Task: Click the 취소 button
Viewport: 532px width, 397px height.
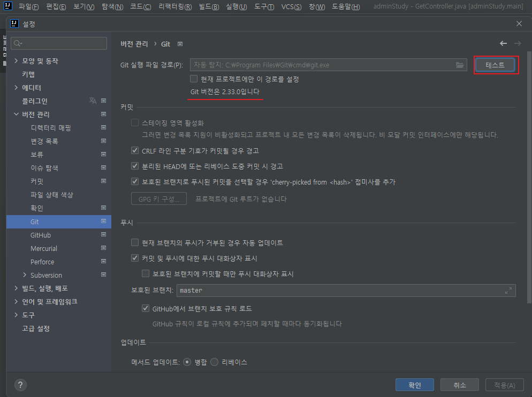Action: pyautogui.click(x=459, y=385)
